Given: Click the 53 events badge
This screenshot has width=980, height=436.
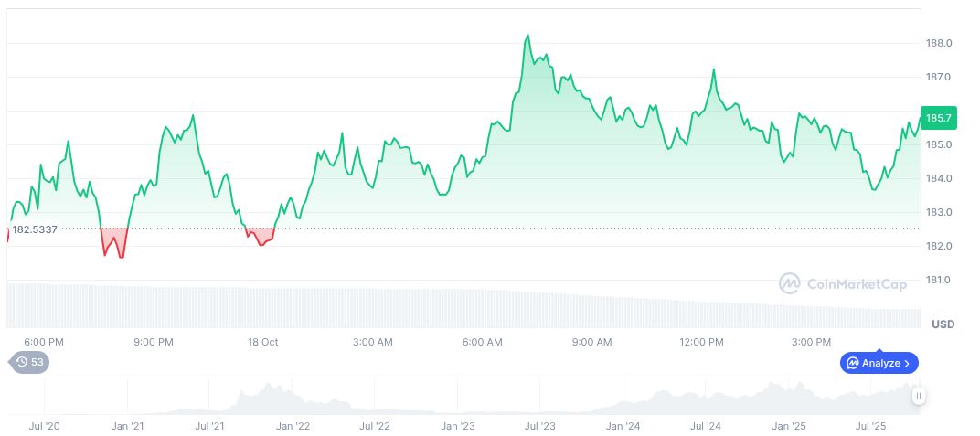Looking at the screenshot, I should coord(37,362).
